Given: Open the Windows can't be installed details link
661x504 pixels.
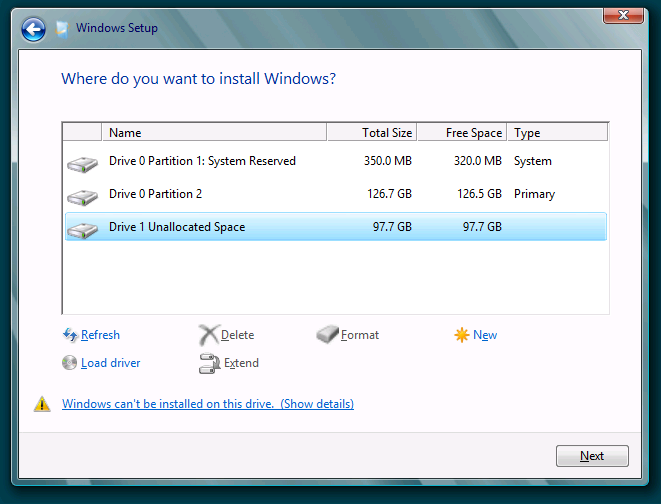Looking at the screenshot, I should (208, 404).
